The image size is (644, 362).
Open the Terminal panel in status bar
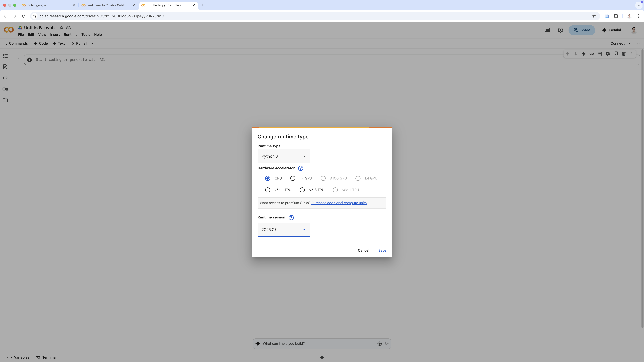coord(46,357)
